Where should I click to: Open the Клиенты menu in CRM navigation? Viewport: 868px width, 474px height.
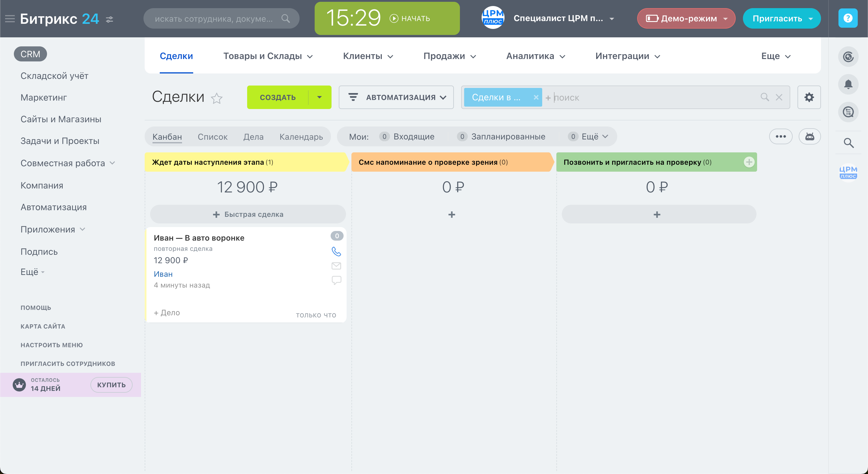tap(368, 56)
